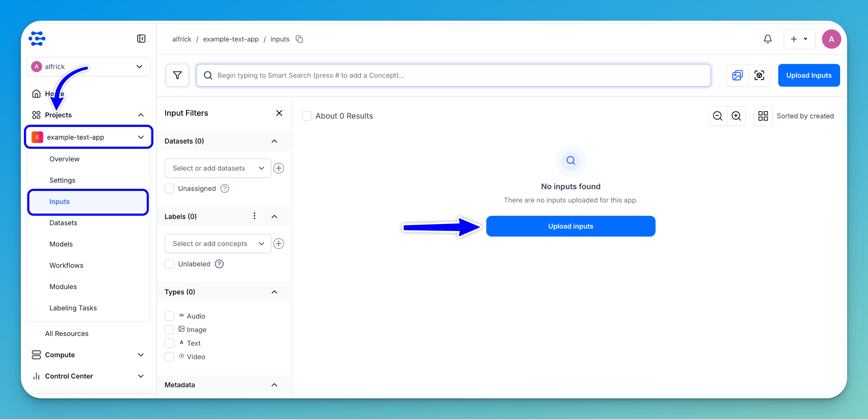Tick the Text type checkbox
The width and height of the screenshot is (868, 419).
point(169,343)
